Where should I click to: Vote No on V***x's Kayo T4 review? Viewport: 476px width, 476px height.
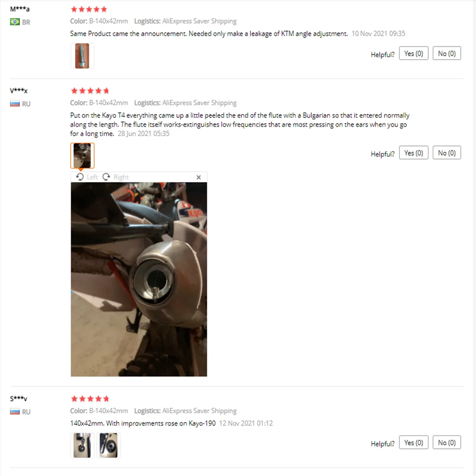click(446, 153)
